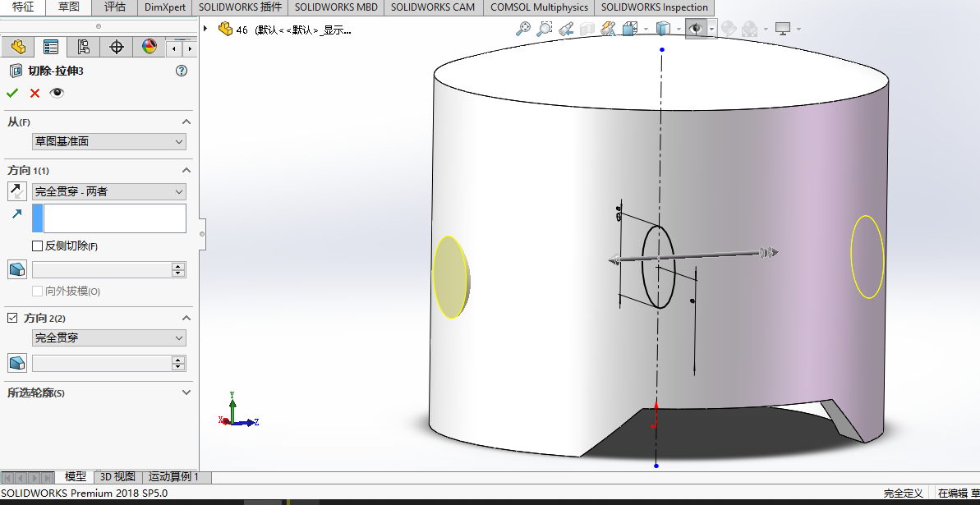Collapse the 从(F) section
This screenshot has width=980, height=505.
pyautogui.click(x=186, y=122)
